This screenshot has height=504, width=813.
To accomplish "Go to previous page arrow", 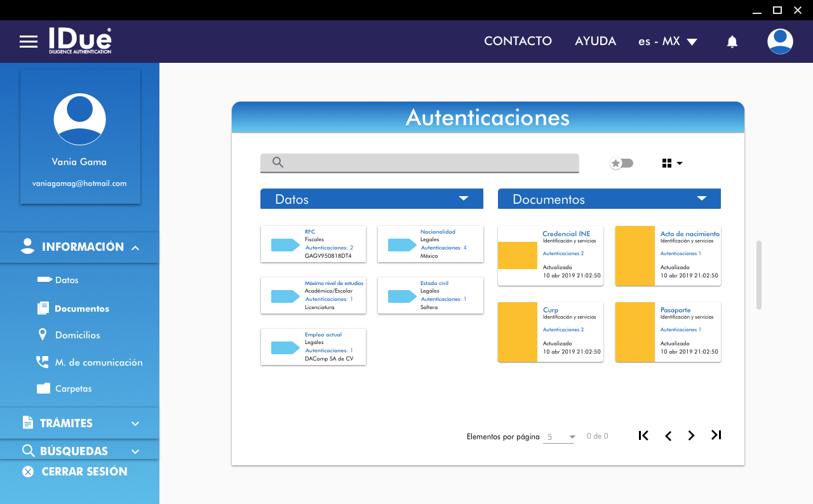I will coord(668,435).
